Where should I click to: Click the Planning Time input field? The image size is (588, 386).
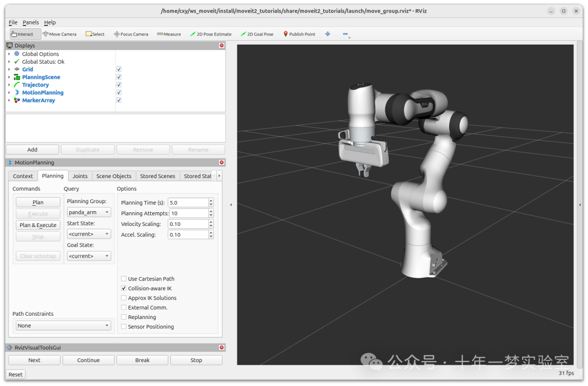(x=188, y=203)
